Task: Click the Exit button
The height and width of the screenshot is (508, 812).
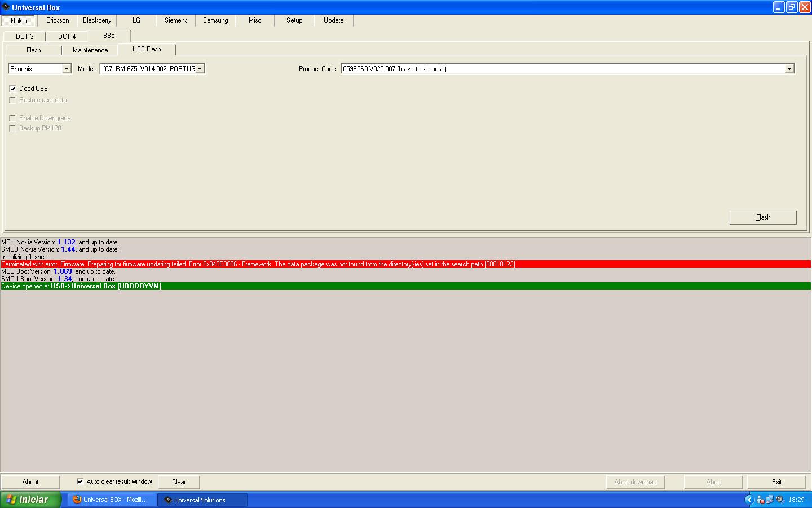Action: coord(776,482)
